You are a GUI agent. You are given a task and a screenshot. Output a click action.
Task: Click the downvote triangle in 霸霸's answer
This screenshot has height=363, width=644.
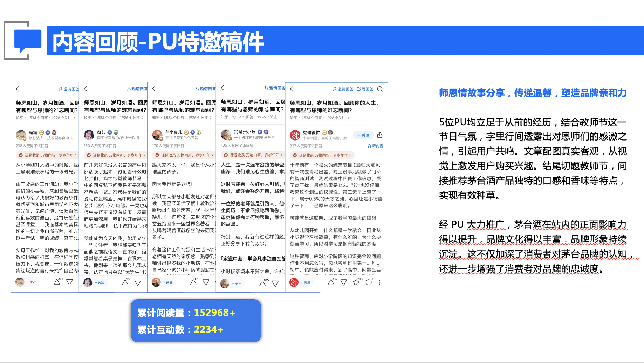click(x=70, y=282)
